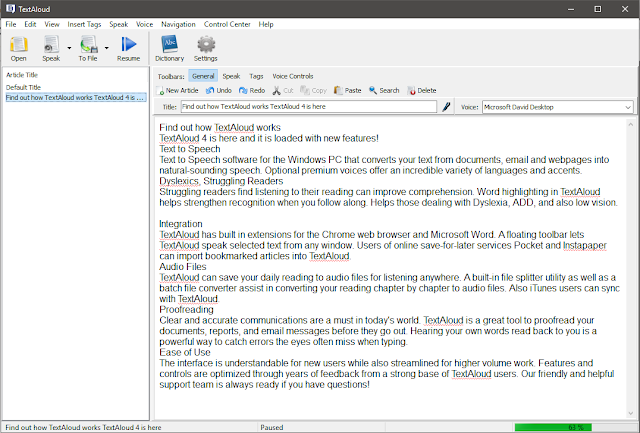Open the Insert Tags menu
This screenshot has height=433, width=640.
(84, 24)
